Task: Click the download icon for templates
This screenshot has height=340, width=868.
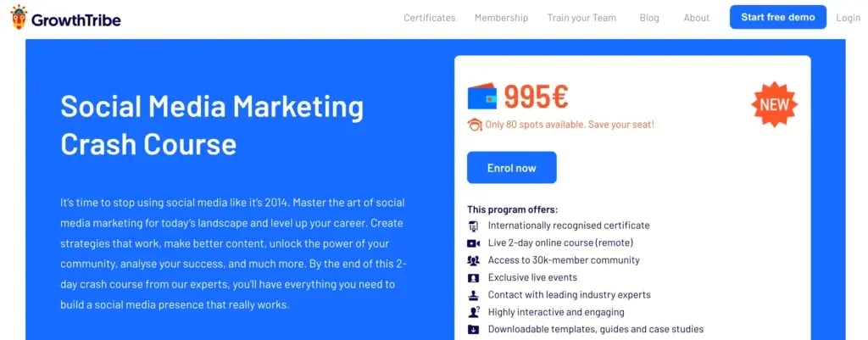Action: click(x=473, y=330)
